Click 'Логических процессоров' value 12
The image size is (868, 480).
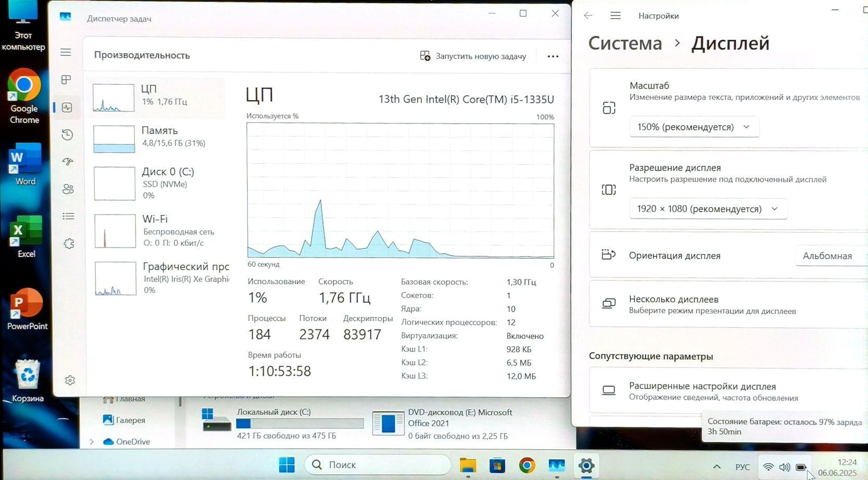511,323
